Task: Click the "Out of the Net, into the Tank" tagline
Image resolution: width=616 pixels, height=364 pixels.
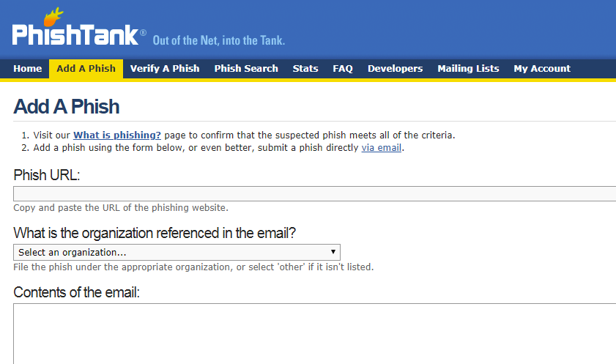Action: [x=219, y=40]
